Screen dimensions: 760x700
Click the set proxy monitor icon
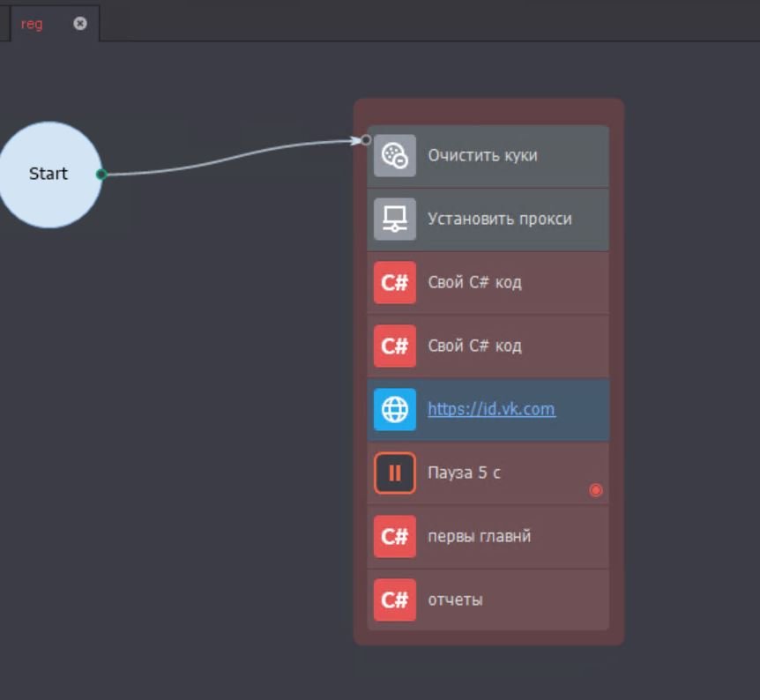click(394, 220)
